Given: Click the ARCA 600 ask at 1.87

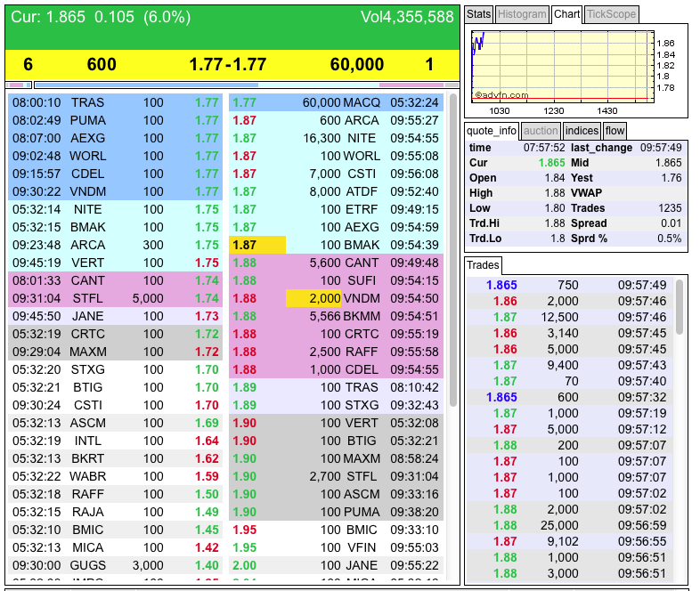Looking at the screenshot, I should point(336,120).
